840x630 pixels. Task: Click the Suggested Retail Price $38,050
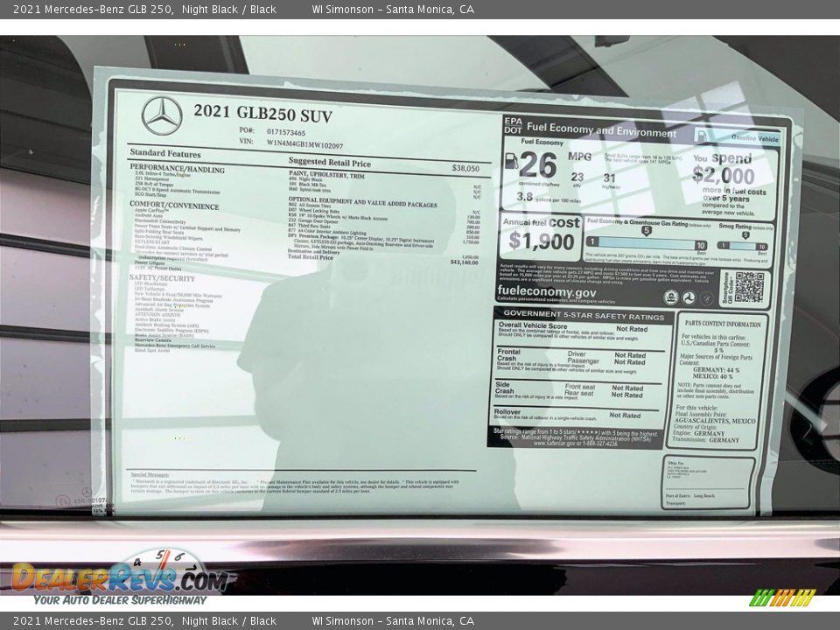[465, 168]
